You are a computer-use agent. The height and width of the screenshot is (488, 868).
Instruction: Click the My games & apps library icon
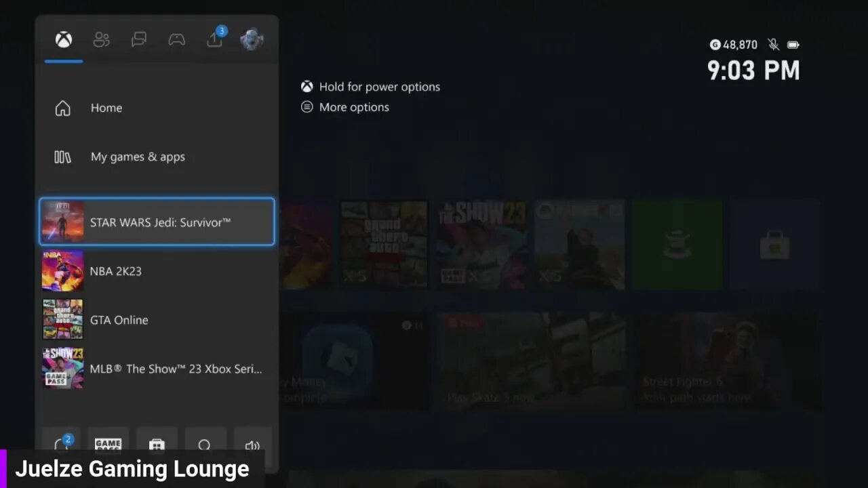click(62, 157)
